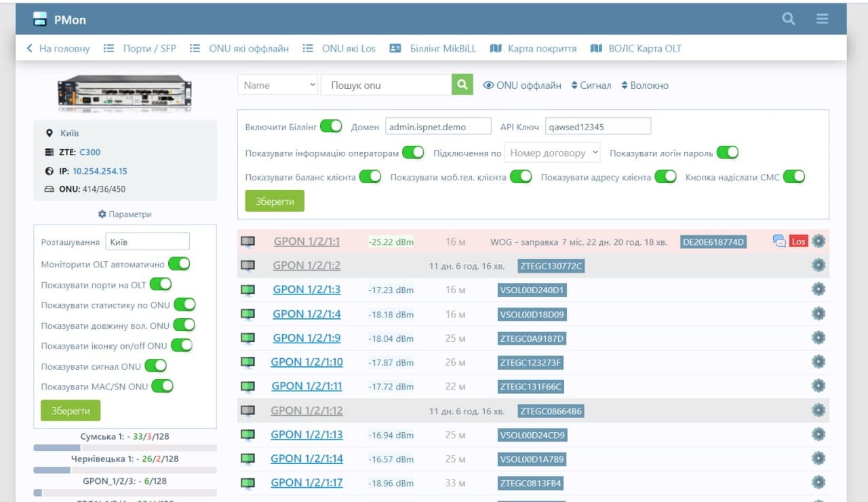The width and height of the screenshot is (868, 502).
Task: Open settings gear for GPON 1/2/1:12
Action: point(818,410)
